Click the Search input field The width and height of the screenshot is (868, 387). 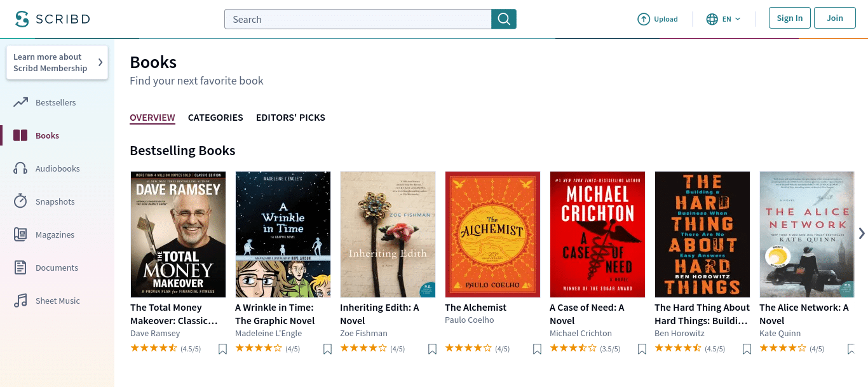coord(358,19)
